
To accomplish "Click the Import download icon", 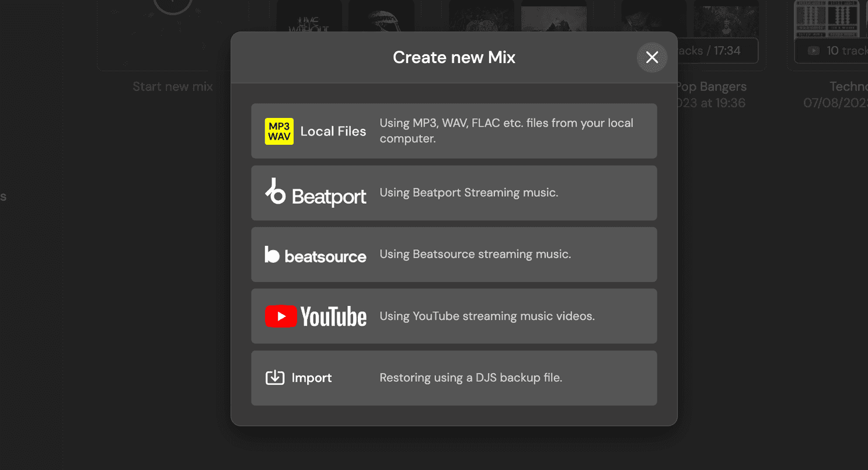I will [275, 378].
